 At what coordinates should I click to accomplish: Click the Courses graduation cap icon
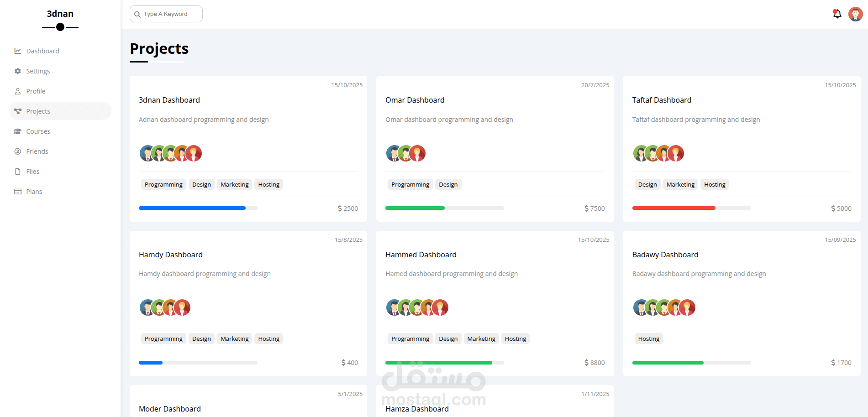(x=18, y=131)
